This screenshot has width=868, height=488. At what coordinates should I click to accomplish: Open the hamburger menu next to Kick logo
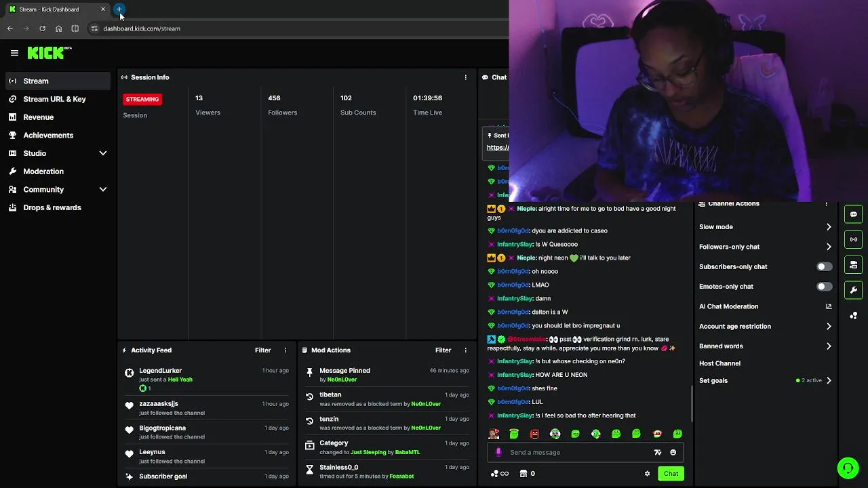14,53
